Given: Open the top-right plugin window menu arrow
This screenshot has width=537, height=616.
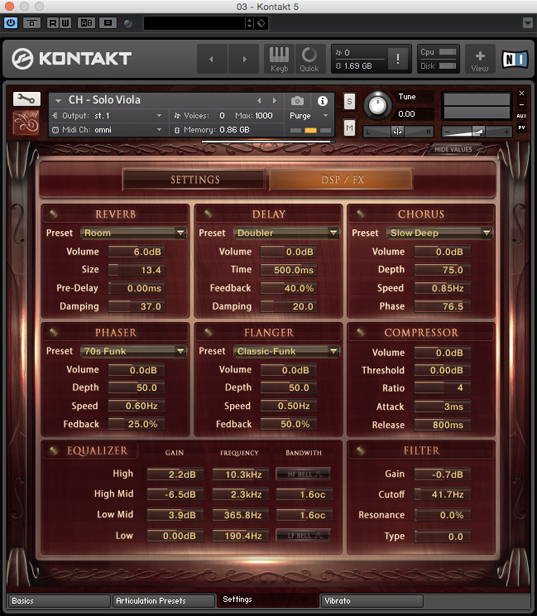Looking at the screenshot, I should pos(528,23).
